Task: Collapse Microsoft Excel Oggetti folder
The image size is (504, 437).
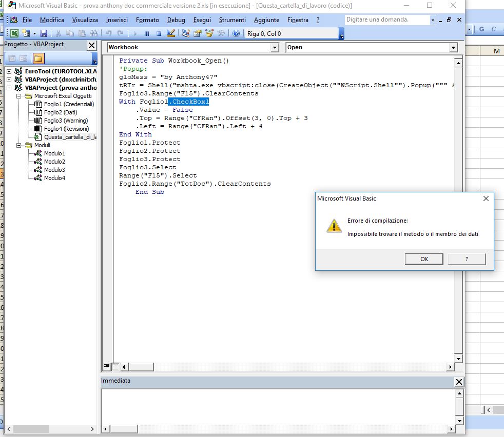Action: [18, 96]
